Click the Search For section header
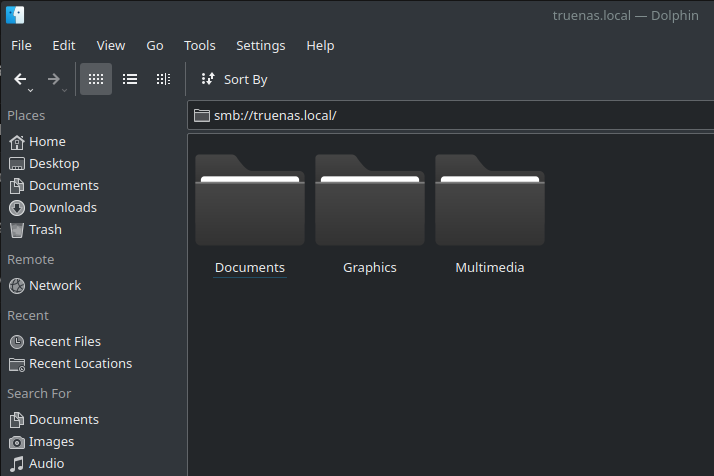 click(39, 394)
